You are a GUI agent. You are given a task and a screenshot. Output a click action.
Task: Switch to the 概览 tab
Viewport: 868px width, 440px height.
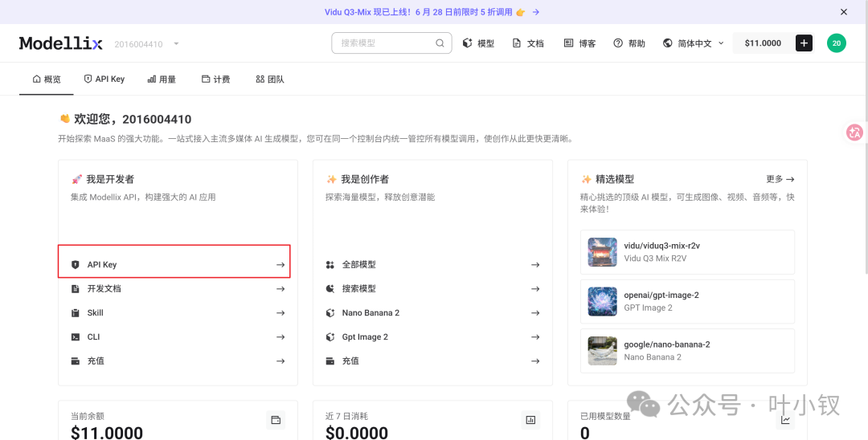click(x=47, y=79)
